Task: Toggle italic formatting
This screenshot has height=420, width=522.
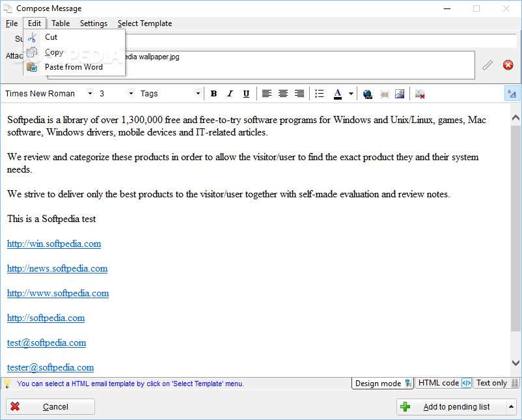Action: [x=230, y=94]
